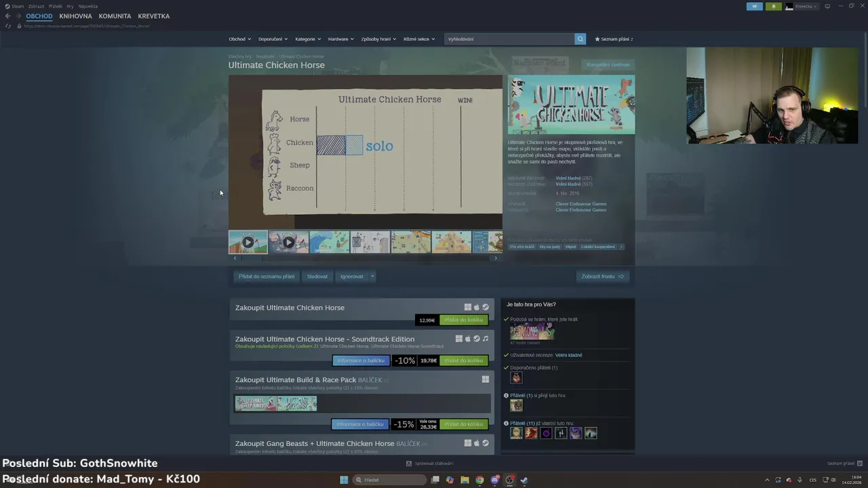This screenshot has width=868, height=488.
Task: Open the Steam taskbar icon
Action: pos(524,480)
